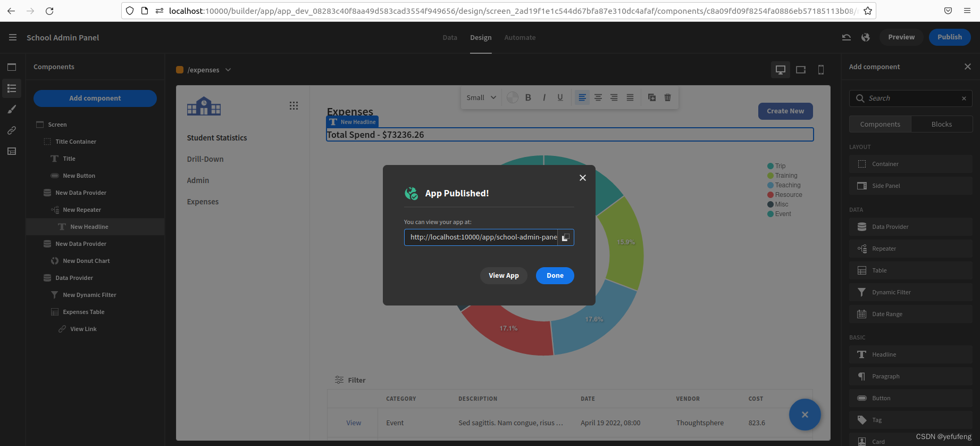The height and width of the screenshot is (446, 980).
Task: Click the published app URL field
Action: (x=481, y=237)
